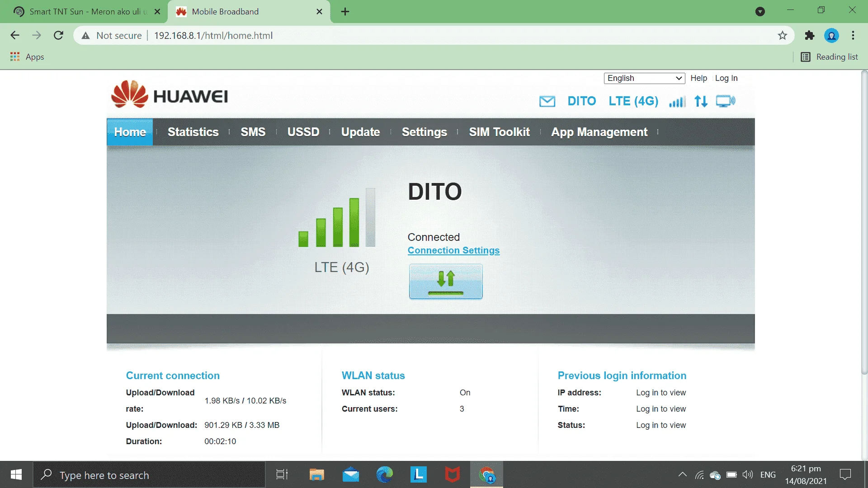Viewport: 868px width, 488px height.
Task: Open the SMS envelope icon in header
Action: pyautogui.click(x=547, y=101)
